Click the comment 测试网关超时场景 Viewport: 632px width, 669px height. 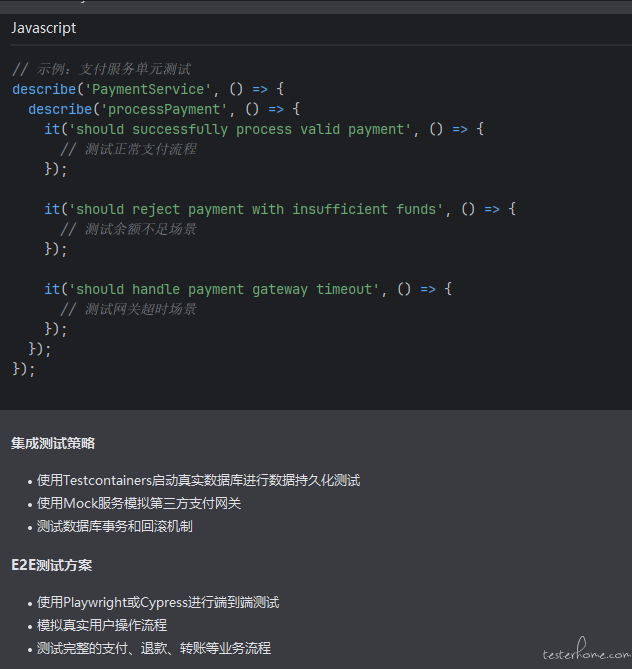[128, 309]
